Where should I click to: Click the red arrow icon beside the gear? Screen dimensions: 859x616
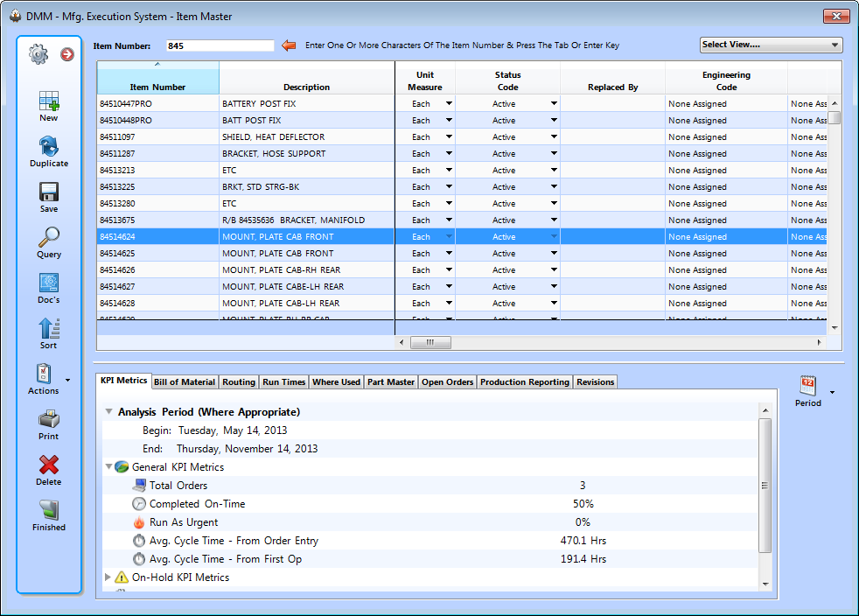click(67, 53)
